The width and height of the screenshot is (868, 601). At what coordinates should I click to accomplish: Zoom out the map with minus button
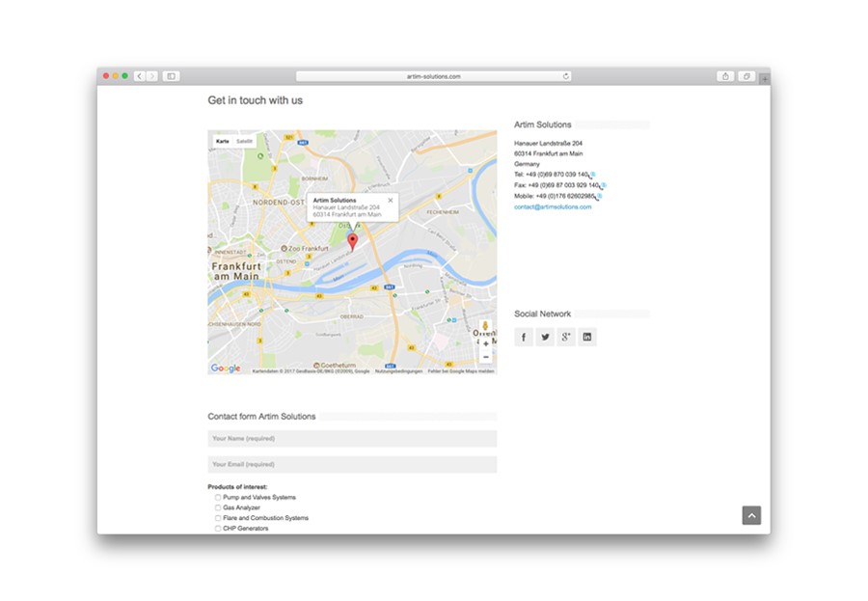(x=485, y=357)
